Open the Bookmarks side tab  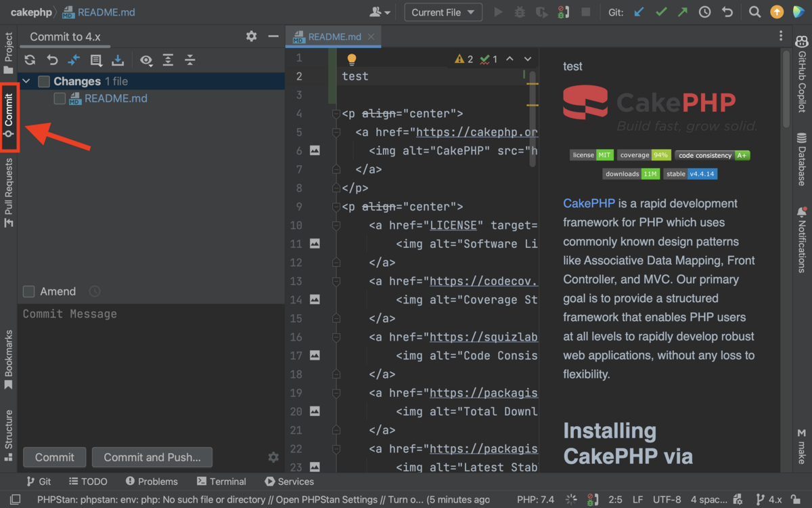pyautogui.click(x=8, y=360)
